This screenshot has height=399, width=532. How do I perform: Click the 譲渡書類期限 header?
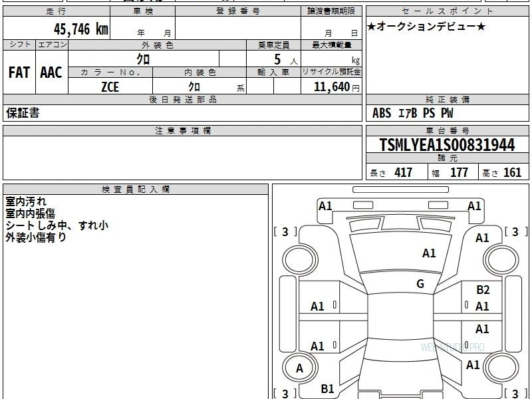(x=331, y=11)
